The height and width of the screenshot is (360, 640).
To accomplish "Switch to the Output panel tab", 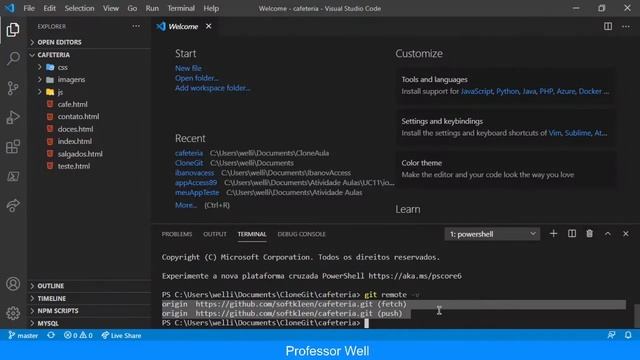I will pos(215,234).
